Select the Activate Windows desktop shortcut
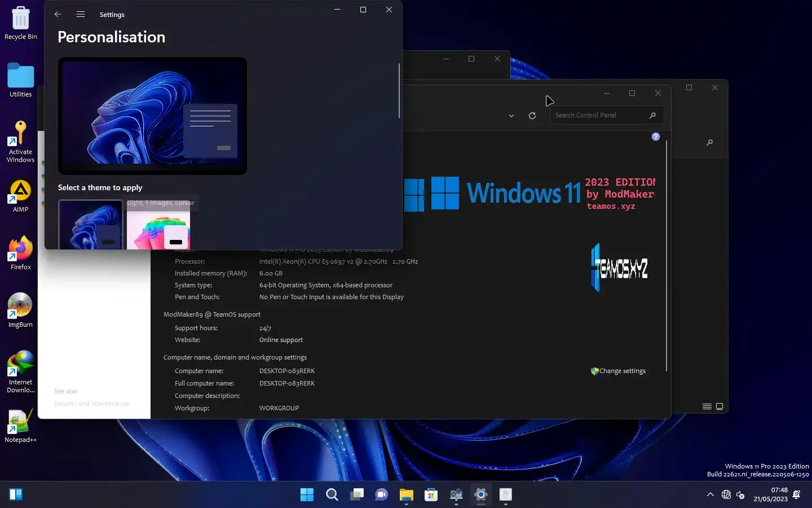This screenshot has height=508, width=812. pos(21,142)
